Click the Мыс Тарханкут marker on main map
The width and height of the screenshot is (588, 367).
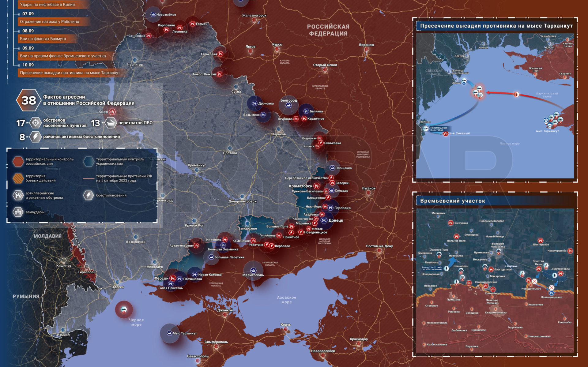pos(169,333)
